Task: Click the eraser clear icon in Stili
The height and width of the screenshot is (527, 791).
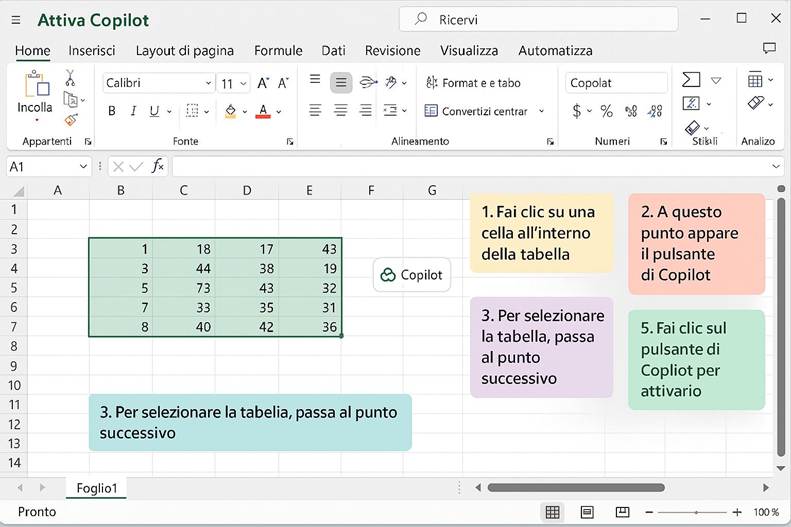Action: point(692,128)
